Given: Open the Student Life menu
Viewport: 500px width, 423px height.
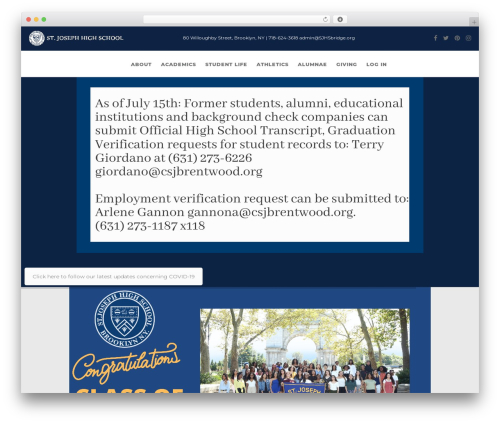Looking at the screenshot, I should tap(226, 64).
